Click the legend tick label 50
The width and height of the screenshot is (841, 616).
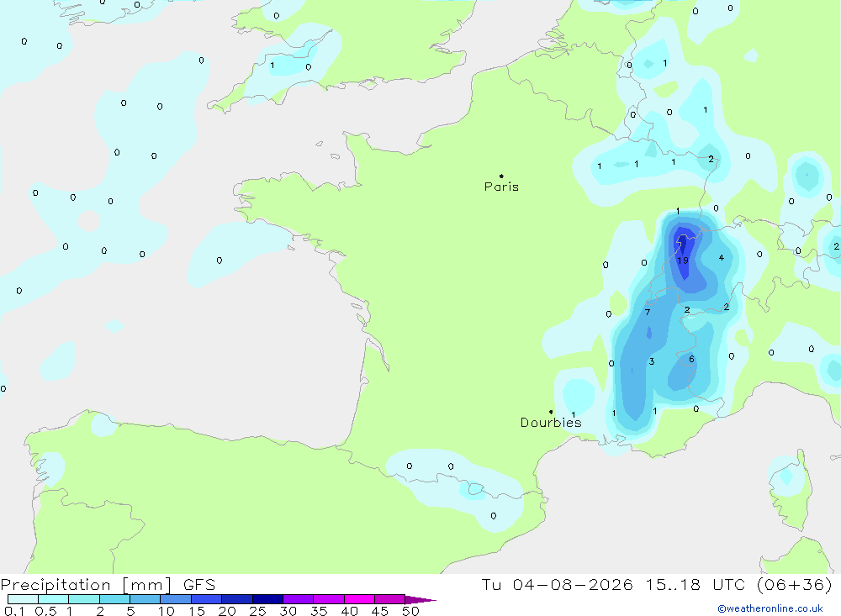(x=410, y=611)
